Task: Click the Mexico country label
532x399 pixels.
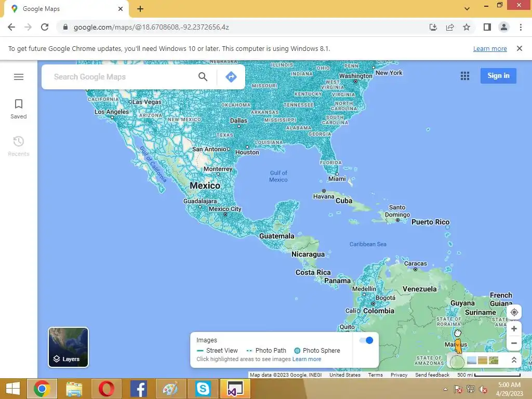Action: pyautogui.click(x=205, y=185)
